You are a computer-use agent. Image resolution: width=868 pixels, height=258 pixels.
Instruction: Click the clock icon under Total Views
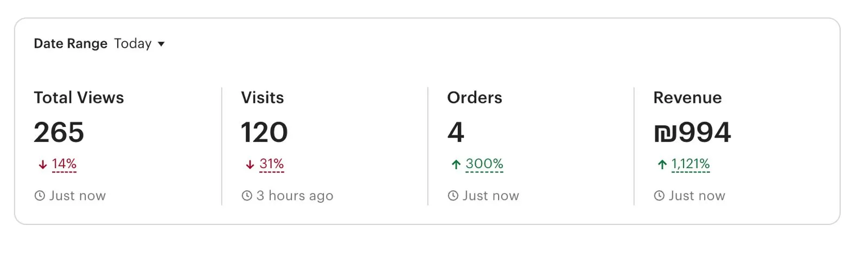point(40,196)
